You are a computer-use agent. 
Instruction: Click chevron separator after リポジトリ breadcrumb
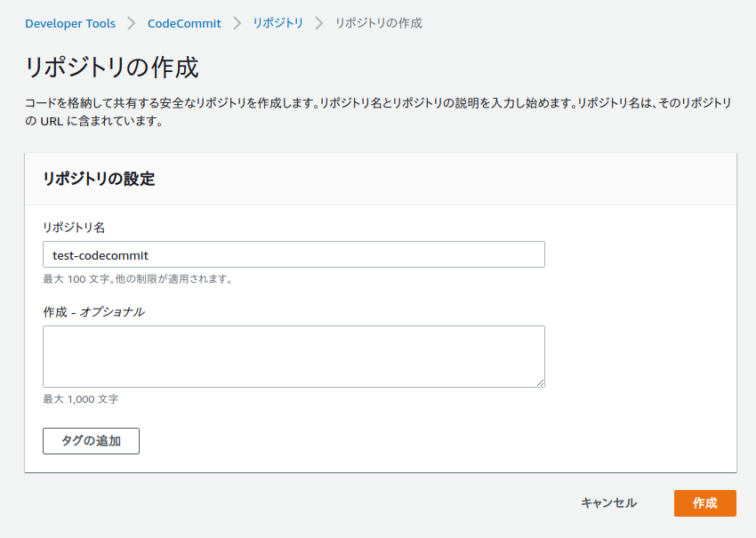point(319,23)
